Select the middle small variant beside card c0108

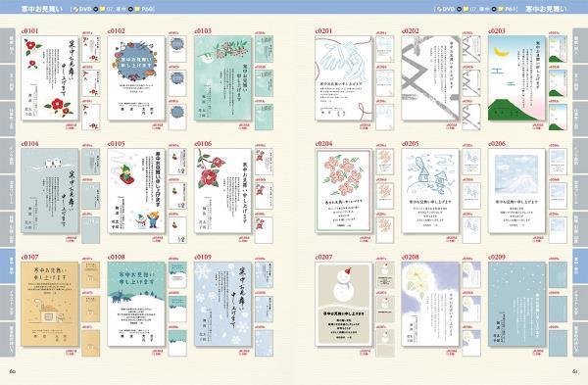(177, 309)
